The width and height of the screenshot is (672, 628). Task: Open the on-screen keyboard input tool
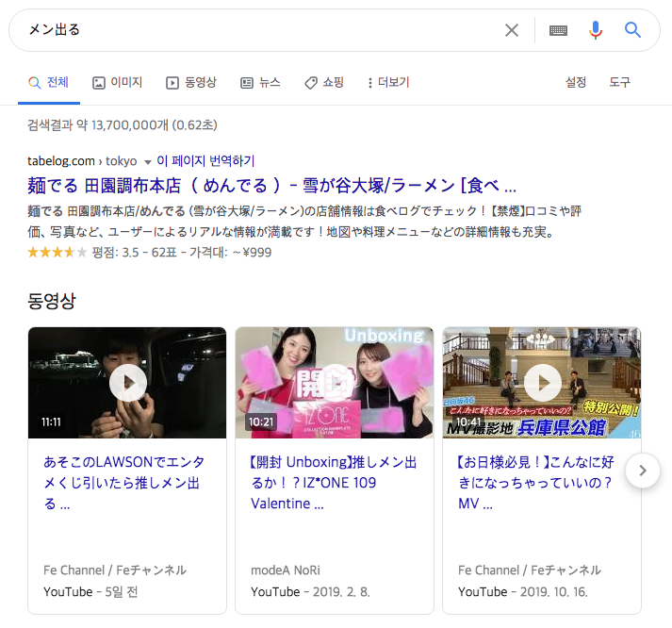tap(558, 30)
